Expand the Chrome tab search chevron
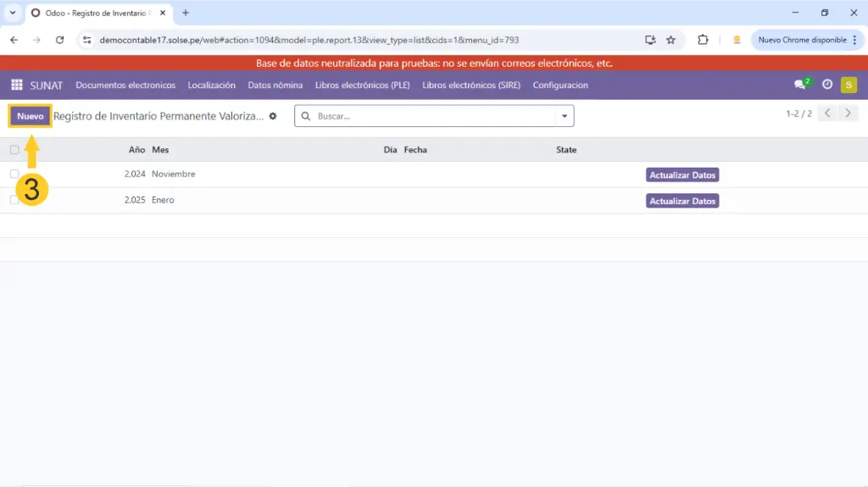The image size is (868, 487). (13, 13)
